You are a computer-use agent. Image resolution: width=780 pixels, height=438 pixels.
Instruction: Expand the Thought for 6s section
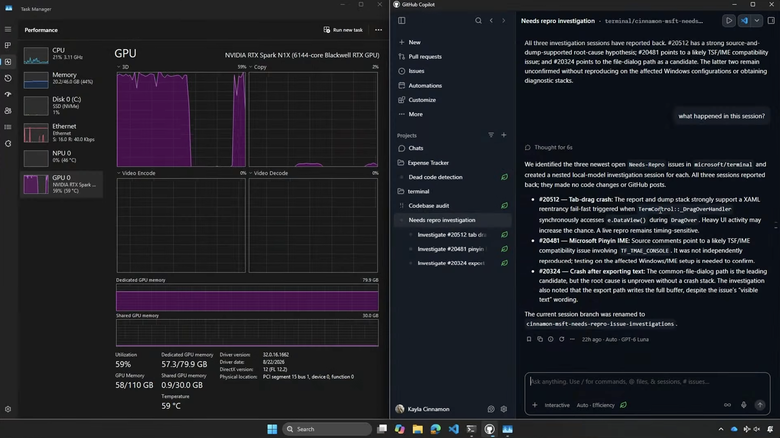pos(549,147)
